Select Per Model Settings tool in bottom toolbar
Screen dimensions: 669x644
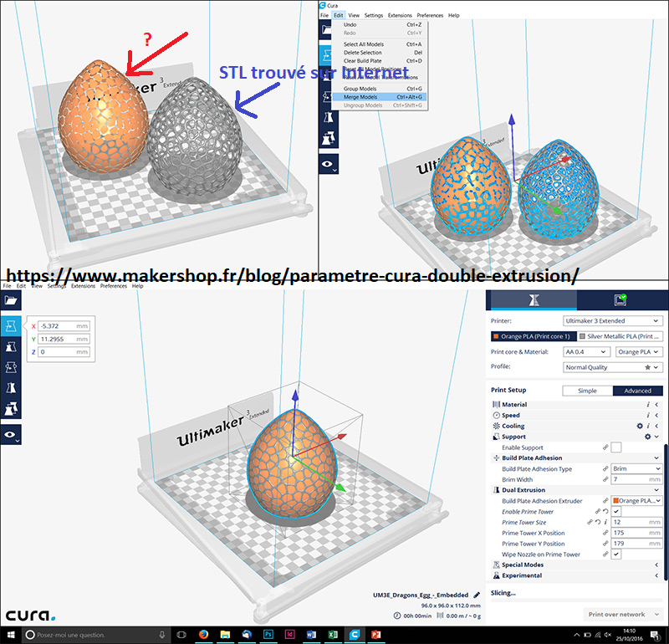(x=11, y=408)
